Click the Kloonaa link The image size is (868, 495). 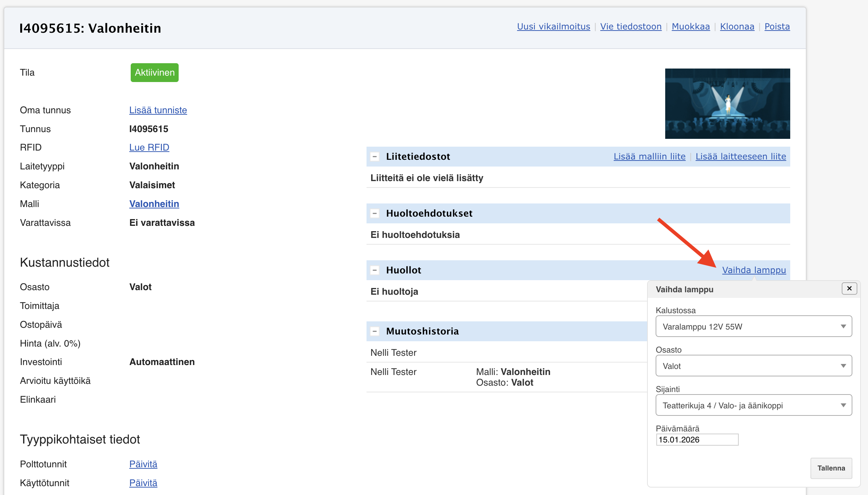click(x=737, y=27)
